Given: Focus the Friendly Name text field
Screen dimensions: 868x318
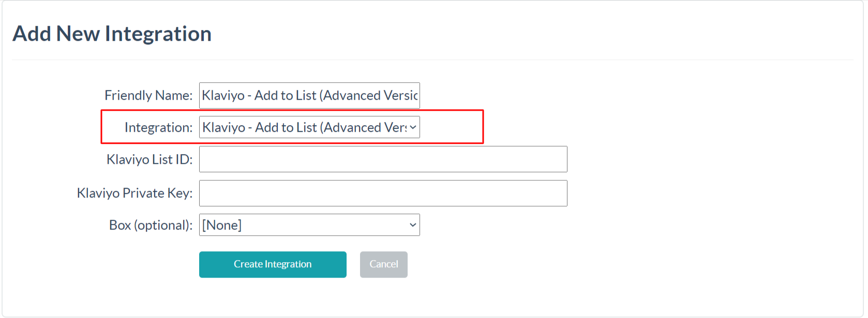Looking at the screenshot, I should tap(309, 96).
